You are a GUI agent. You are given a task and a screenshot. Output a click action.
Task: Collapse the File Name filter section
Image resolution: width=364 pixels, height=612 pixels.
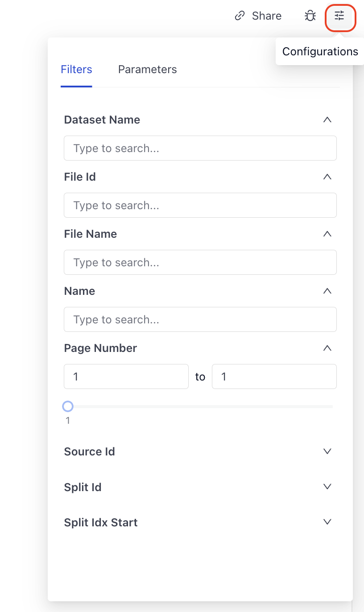point(327,234)
